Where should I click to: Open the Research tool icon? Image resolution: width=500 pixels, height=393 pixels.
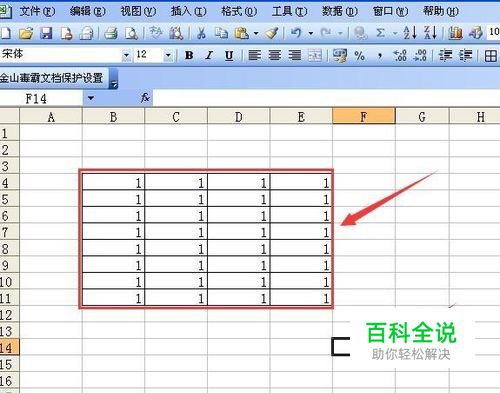(176, 33)
